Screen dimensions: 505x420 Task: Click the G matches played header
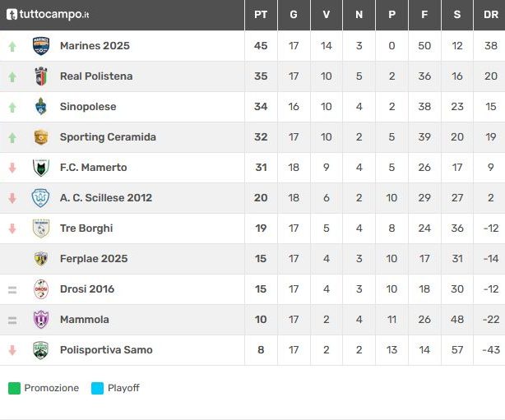pos(294,15)
